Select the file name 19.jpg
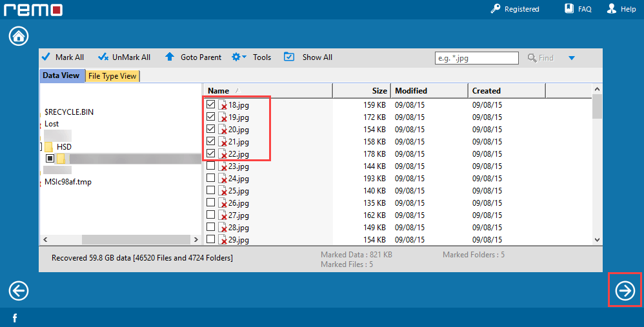The width and height of the screenshot is (644, 327). click(239, 117)
